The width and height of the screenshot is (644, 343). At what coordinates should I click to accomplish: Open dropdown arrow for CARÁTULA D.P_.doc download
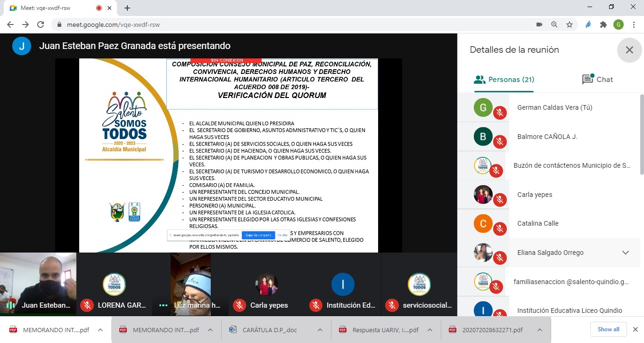(320, 330)
